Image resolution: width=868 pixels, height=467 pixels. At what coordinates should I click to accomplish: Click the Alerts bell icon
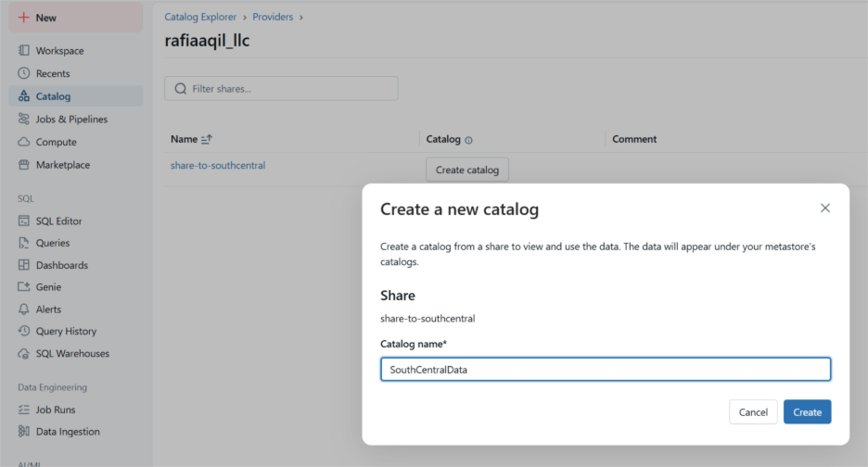coord(24,309)
